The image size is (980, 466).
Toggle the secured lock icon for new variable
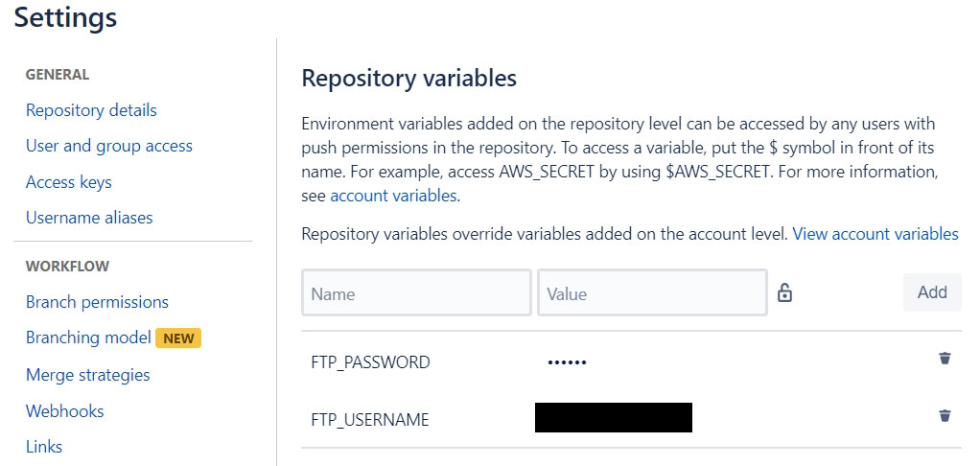coord(784,292)
